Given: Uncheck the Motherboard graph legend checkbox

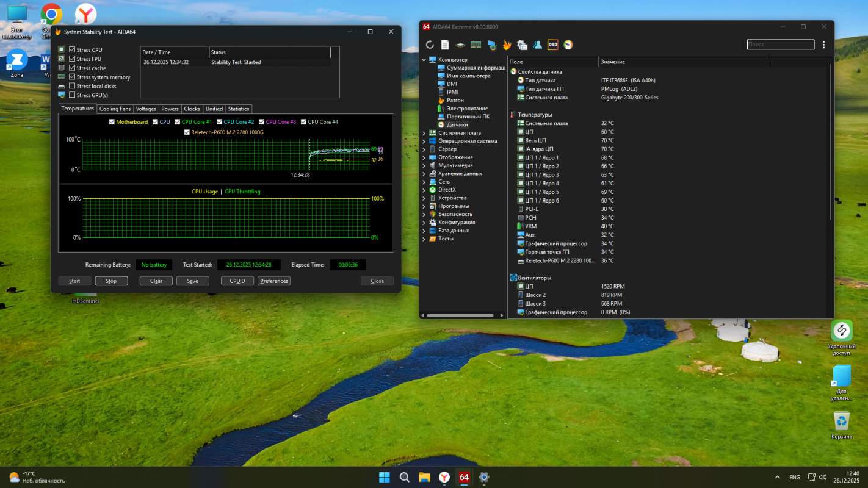Looking at the screenshot, I should (x=112, y=121).
